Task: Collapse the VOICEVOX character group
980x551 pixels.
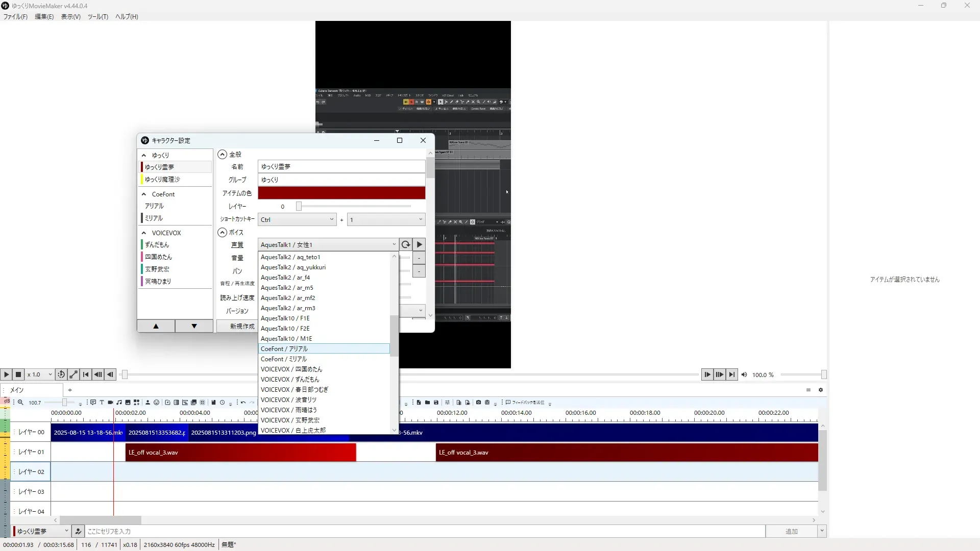Action: tap(144, 233)
